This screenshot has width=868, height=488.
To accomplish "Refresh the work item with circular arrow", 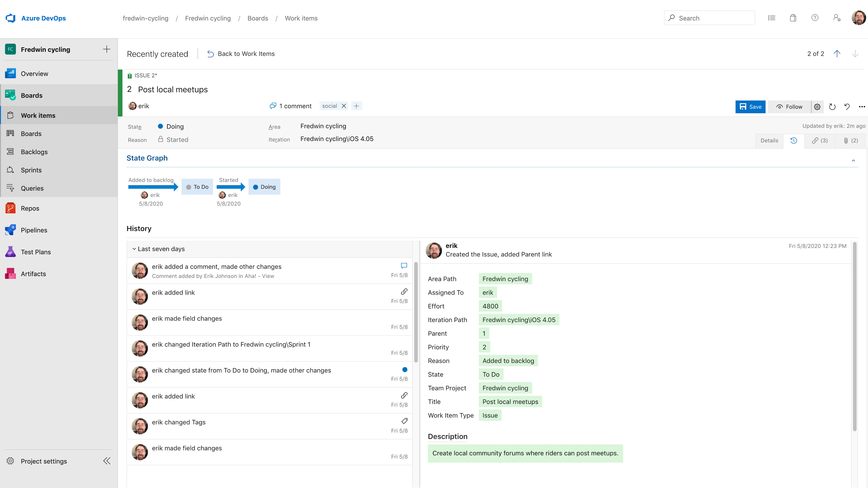I will (832, 107).
